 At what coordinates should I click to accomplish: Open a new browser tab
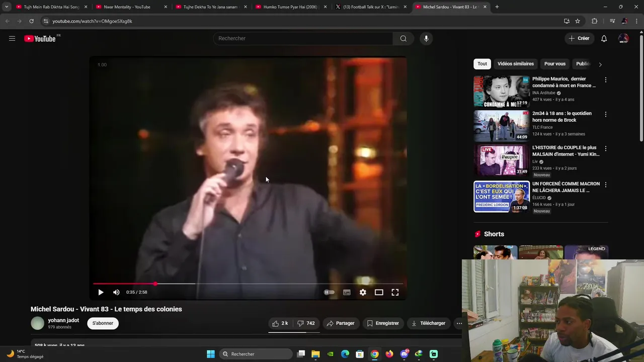(x=497, y=7)
